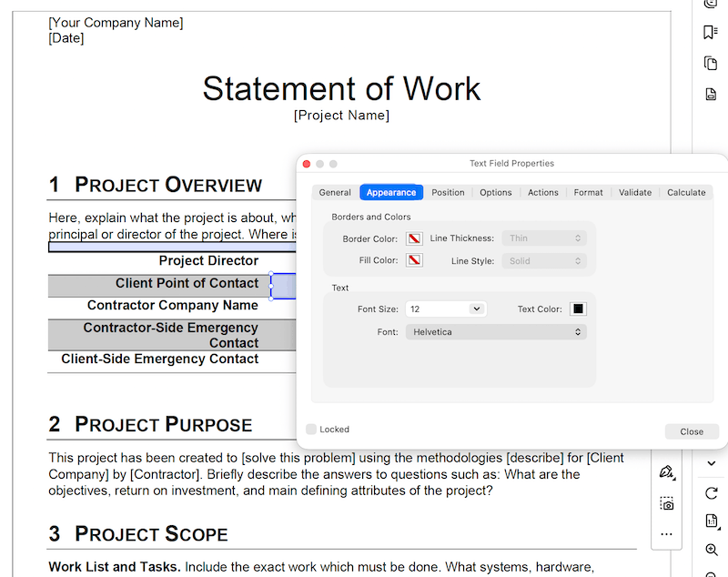This screenshot has height=577, width=728.
Task: Open the Position tab
Action: (448, 193)
